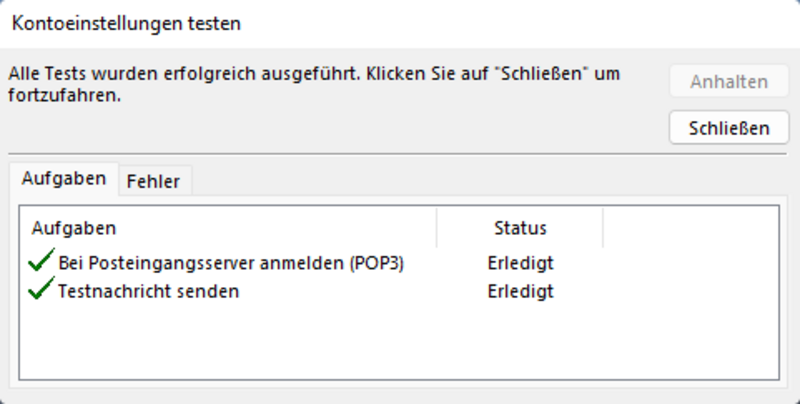The image size is (800, 404).
Task: Click divider between Aufgaben and Status headers
Action: 437,228
